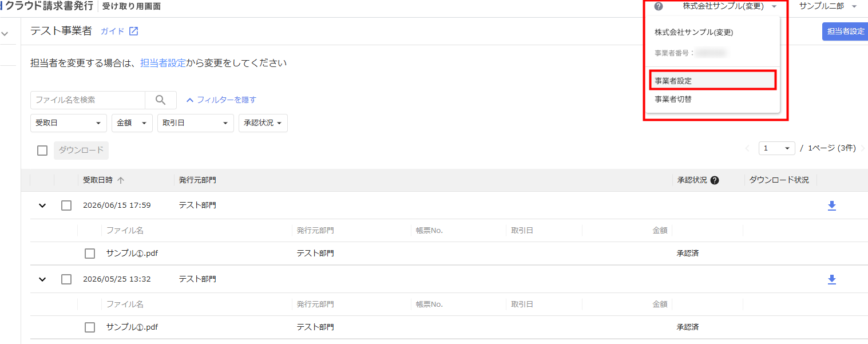This screenshot has height=344, width=868.
Task: Open the guide external link icon
Action: [133, 31]
